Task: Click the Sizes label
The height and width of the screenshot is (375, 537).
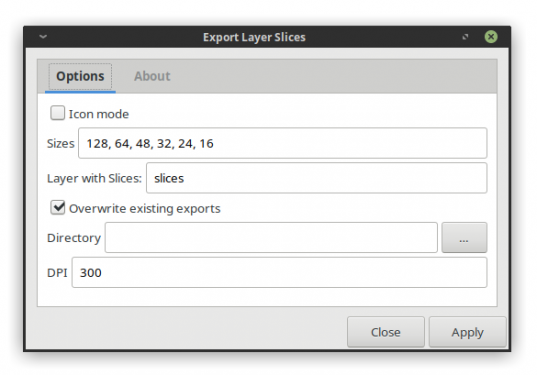Action: [61, 143]
